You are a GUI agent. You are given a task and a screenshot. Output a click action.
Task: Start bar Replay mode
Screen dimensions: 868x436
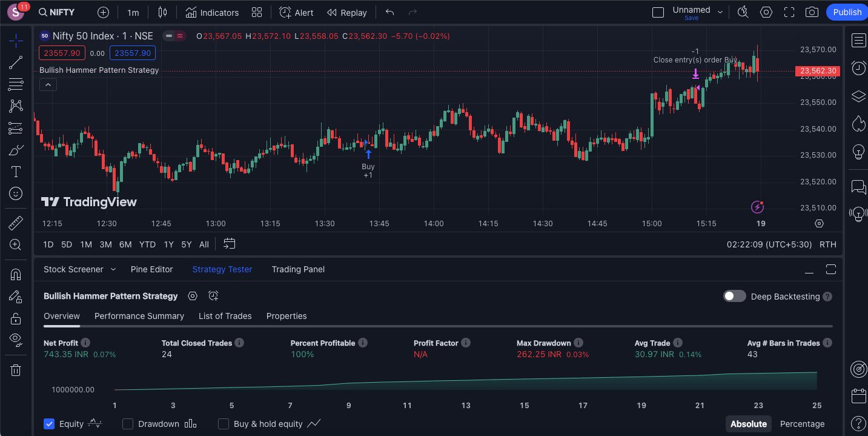(346, 12)
